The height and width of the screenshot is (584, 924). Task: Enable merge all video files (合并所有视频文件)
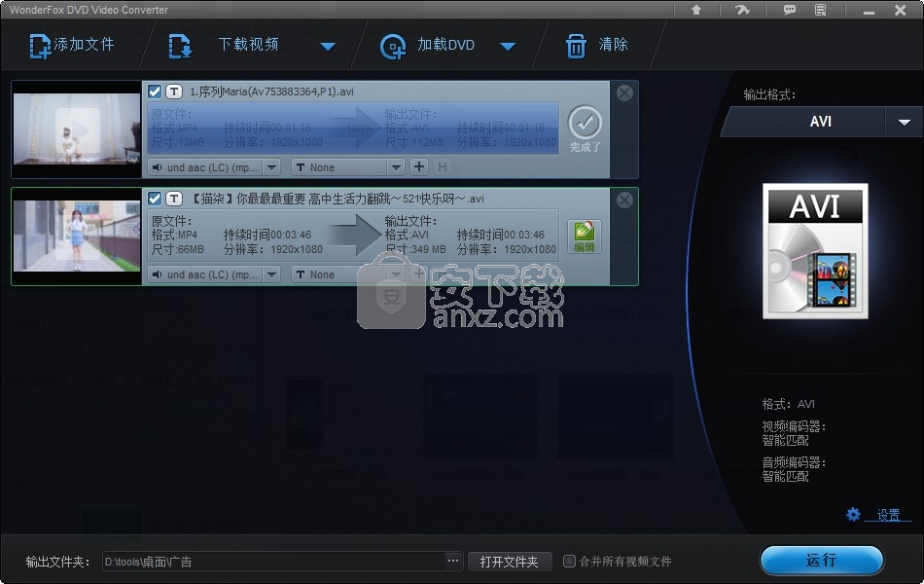tap(569, 561)
